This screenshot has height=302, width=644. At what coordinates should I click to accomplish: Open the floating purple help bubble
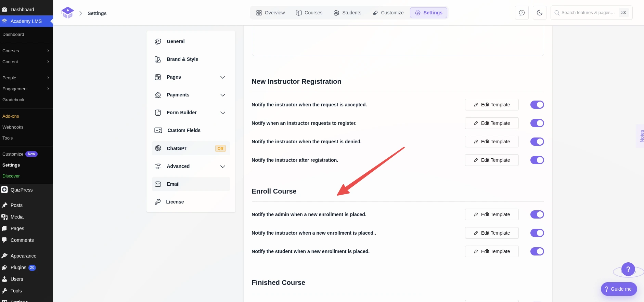point(628,269)
